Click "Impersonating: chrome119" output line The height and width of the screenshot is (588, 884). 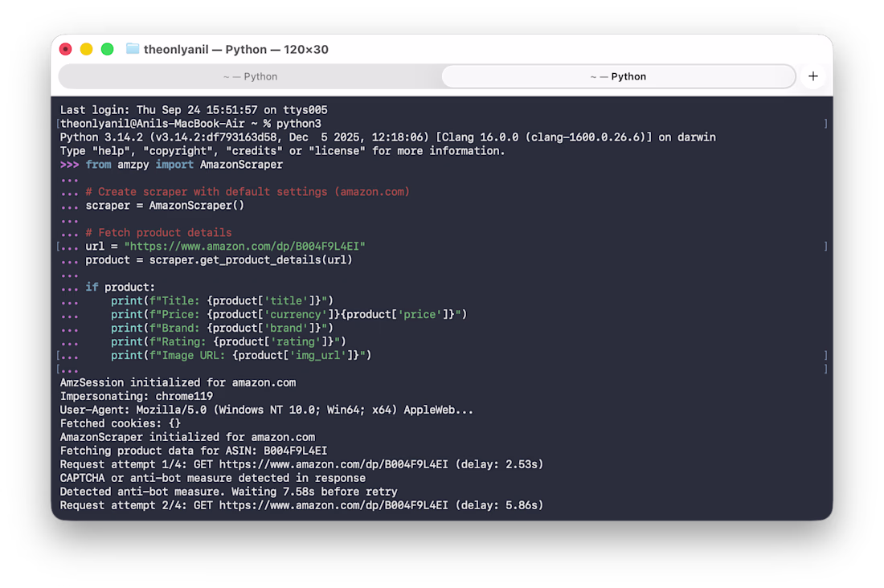point(137,396)
